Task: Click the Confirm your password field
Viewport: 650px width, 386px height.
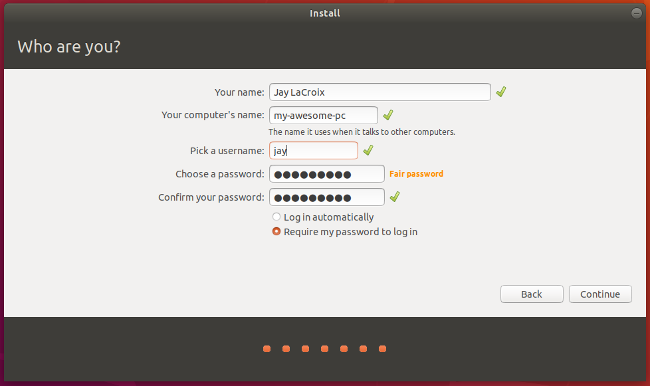Action: [327, 197]
